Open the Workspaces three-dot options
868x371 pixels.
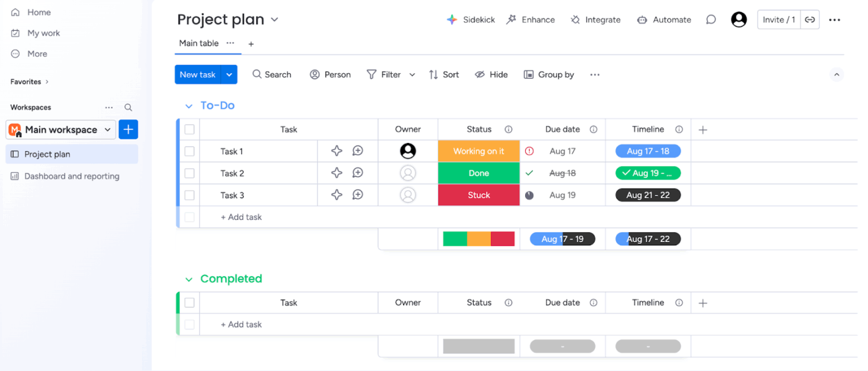tap(109, 107)
